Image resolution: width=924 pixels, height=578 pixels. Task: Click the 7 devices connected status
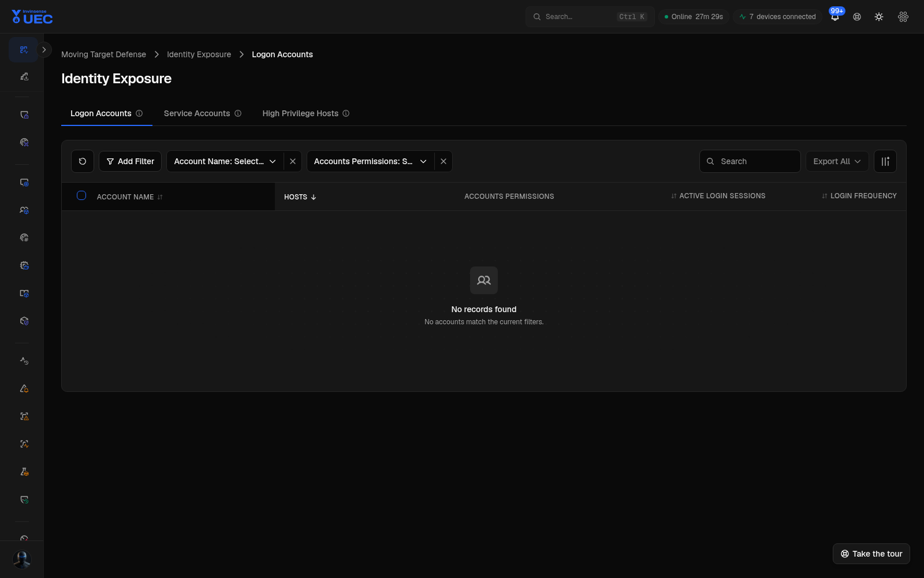coord(777,17)
